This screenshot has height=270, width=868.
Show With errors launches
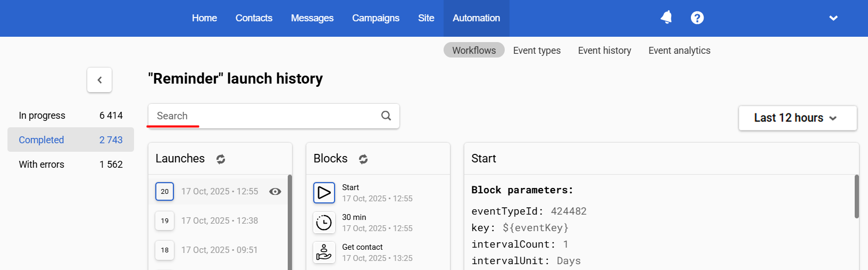71,164
